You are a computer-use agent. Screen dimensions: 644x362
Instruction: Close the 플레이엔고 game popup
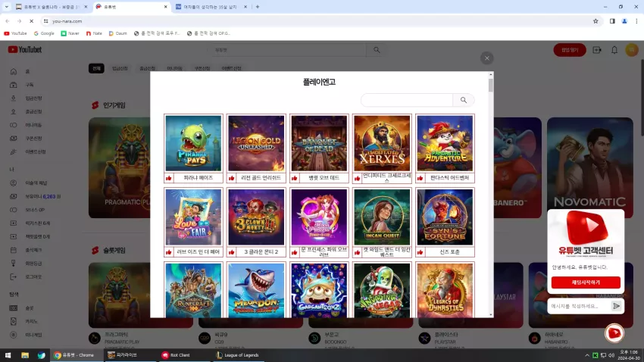pyautogui.click(x=486, y=58)
